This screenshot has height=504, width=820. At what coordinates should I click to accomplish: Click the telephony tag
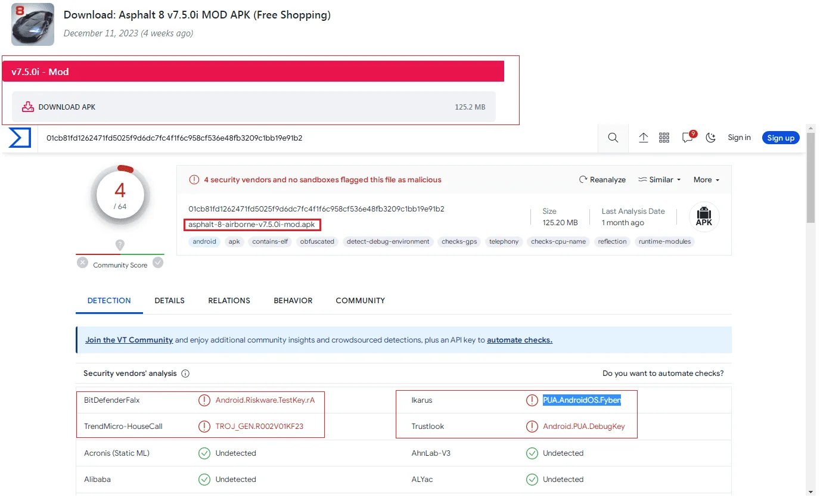504,242
